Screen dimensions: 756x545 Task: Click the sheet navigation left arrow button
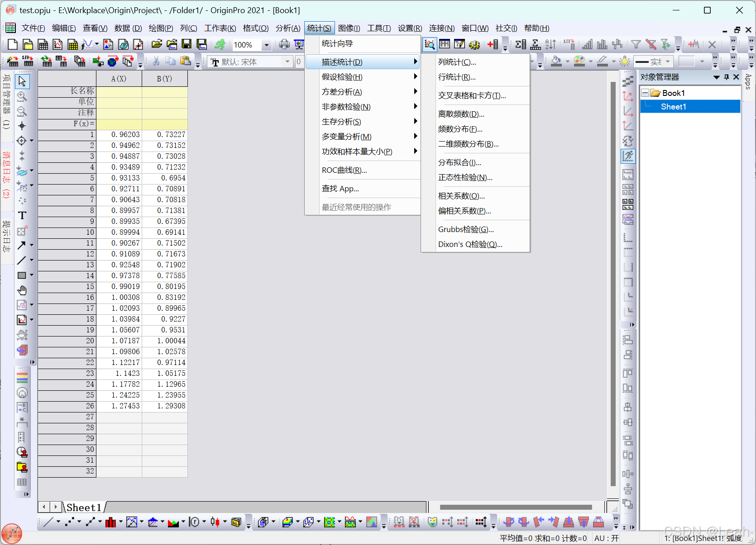(43, 507)
